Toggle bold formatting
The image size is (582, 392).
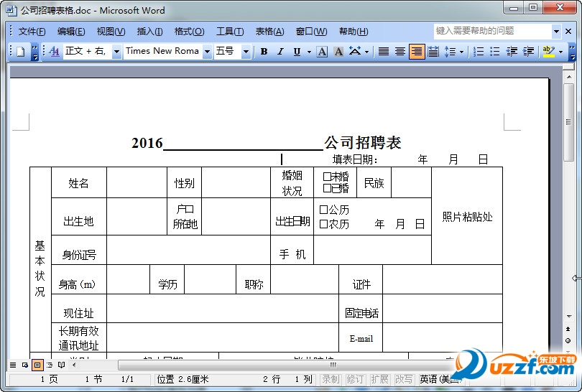(264, 52)
